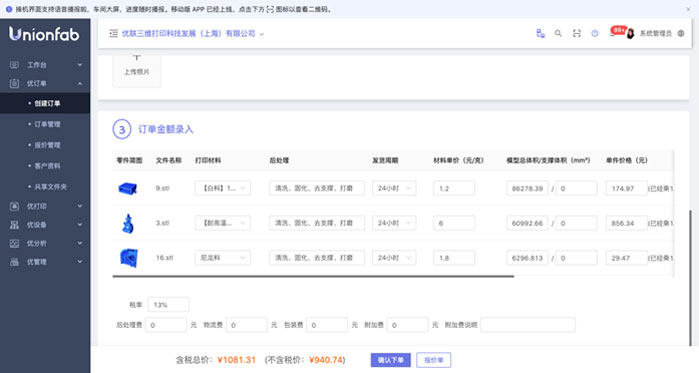Click the 报价单 button
699x373 pixels.
click(434, 360)
